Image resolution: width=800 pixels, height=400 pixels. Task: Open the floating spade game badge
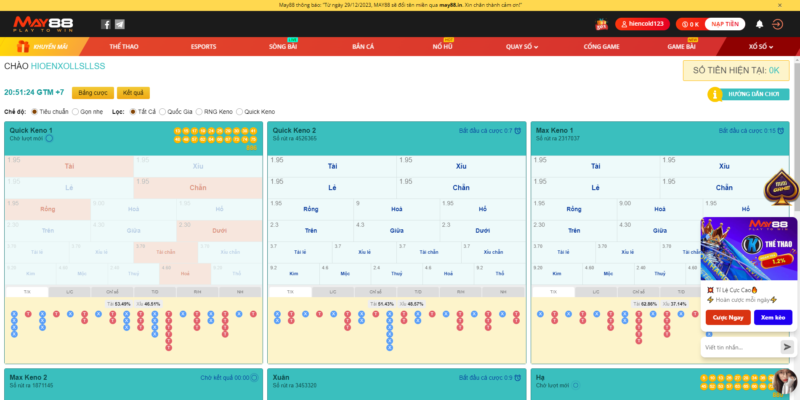click(x=781, y=188)
